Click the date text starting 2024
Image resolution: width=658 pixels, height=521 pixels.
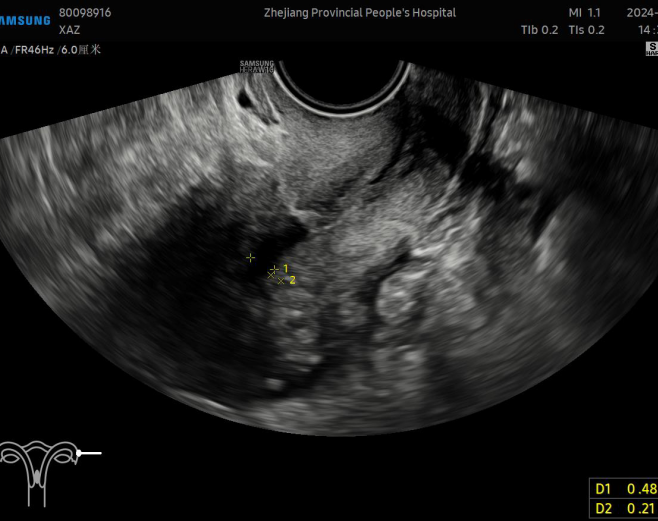[x=642, y=13]
